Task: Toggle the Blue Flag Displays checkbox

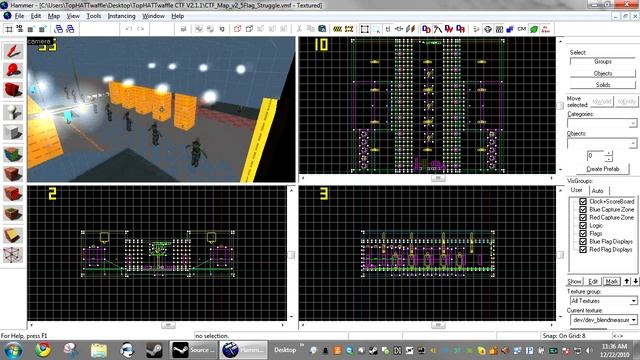Action: click(583, 242)
